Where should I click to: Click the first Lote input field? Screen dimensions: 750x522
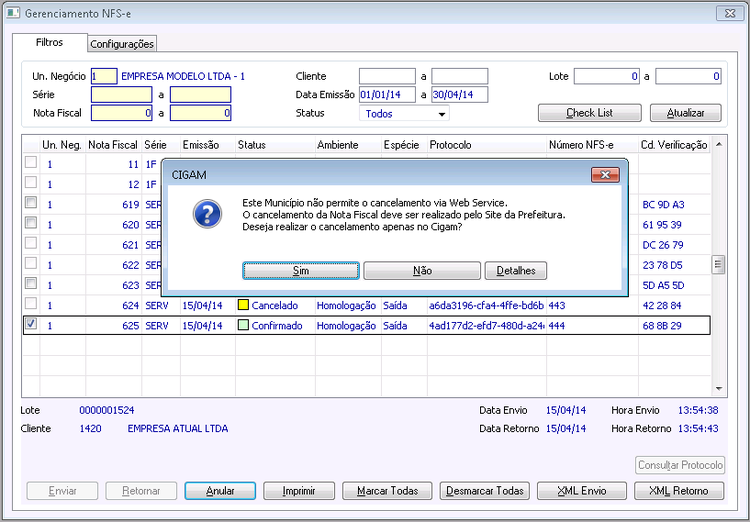tap(607, 76)
